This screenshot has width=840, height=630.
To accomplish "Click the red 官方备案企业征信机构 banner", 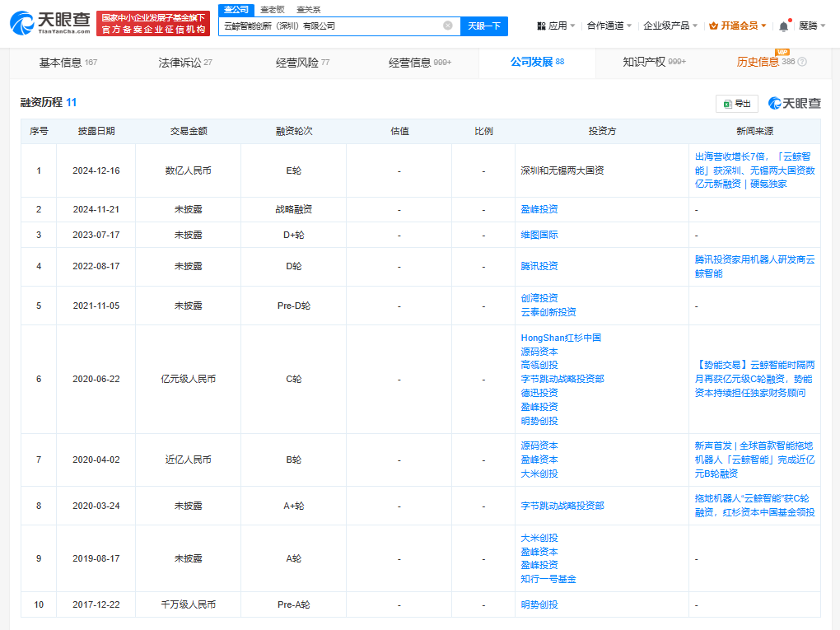I will pyautogui.click(x=153, y=24).
